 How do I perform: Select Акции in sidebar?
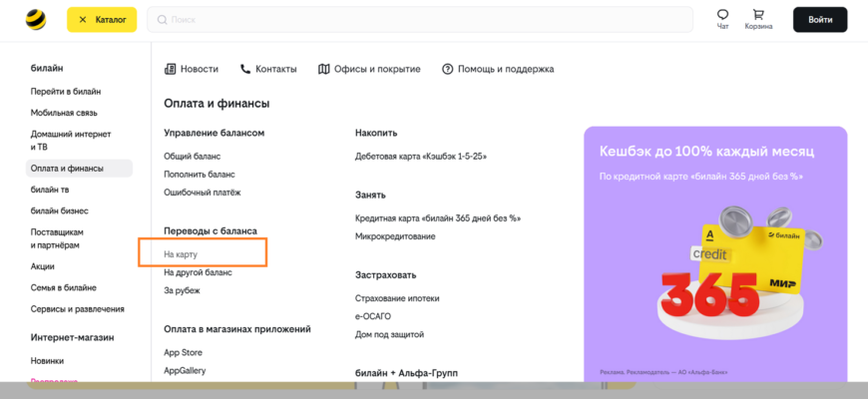coord(42,266)
